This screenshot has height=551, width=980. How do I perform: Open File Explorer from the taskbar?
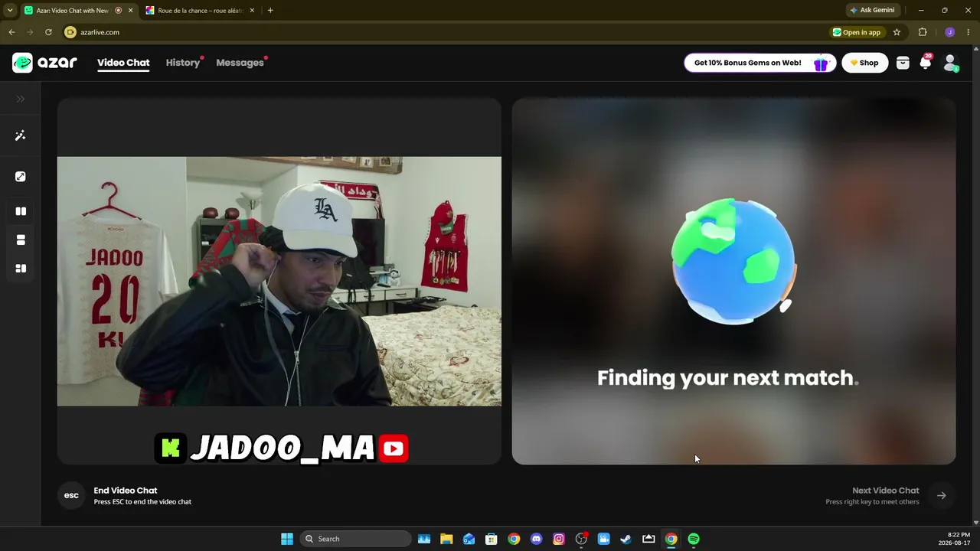click(x=446, y=539)
